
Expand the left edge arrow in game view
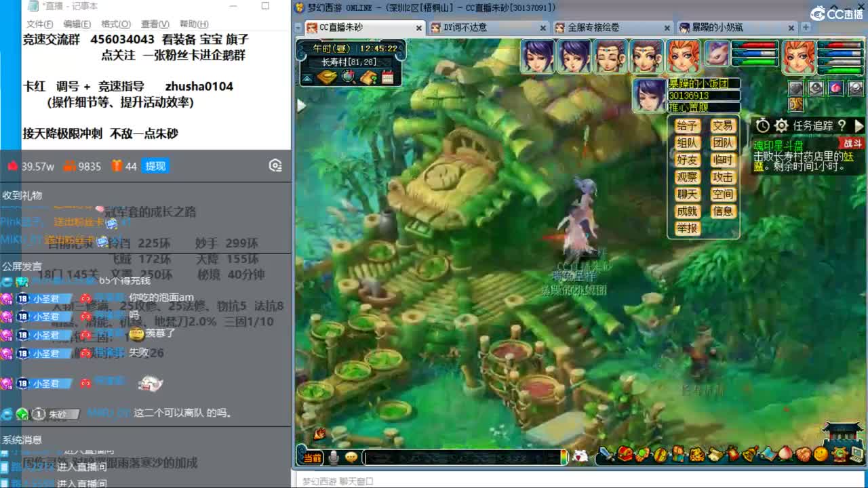coord(301,106)
